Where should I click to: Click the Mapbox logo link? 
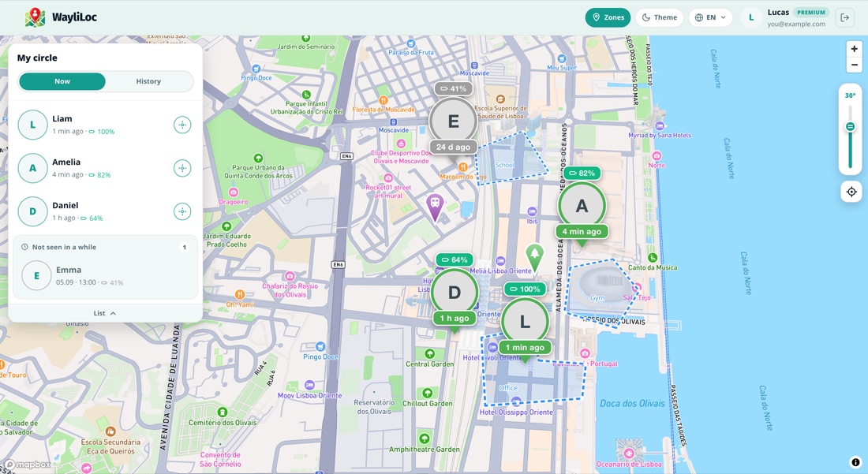tap(28, 465)
